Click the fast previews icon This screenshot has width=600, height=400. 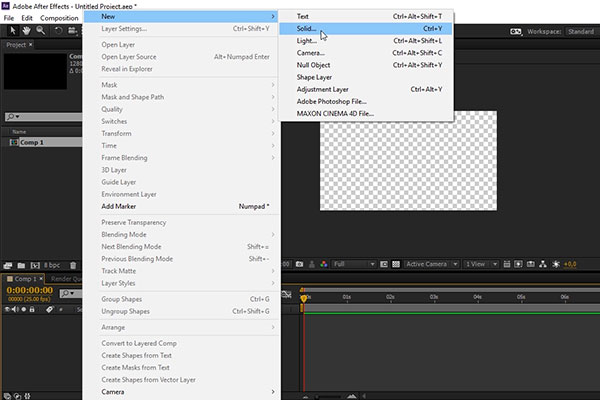(518, 264)
